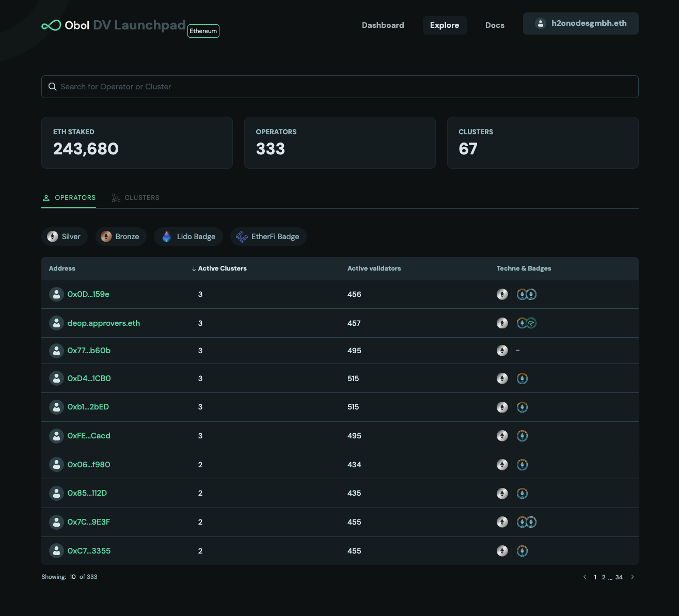Toggle the Lido Badge filter
The width and height of the screenshot is (679, 616).
tap(188, 236)
